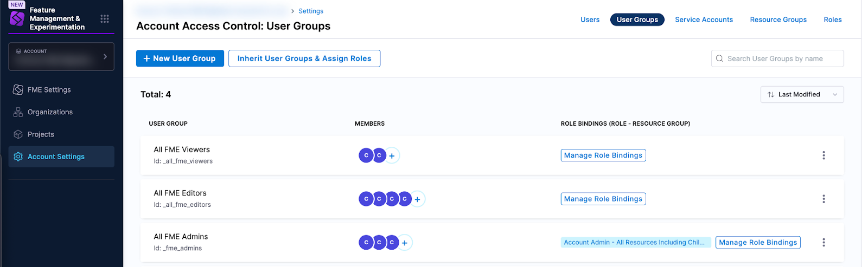Click Inherit User Groups & Assign Roles

point(304,58)
